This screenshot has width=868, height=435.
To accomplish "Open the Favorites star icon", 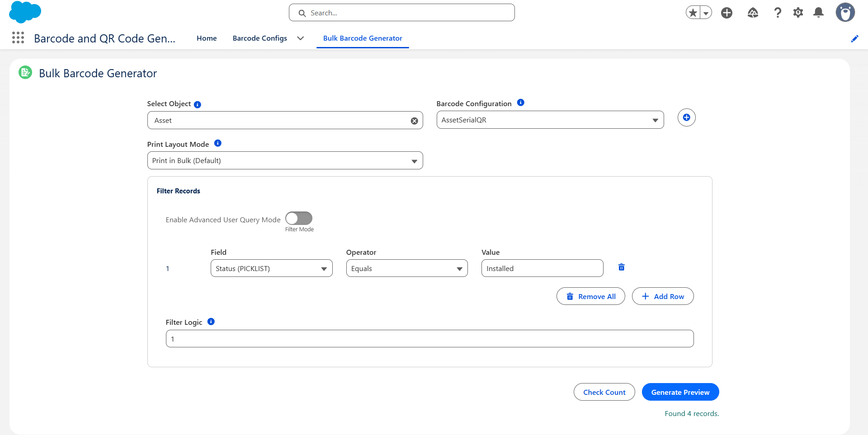I will [x=693, y=13].
